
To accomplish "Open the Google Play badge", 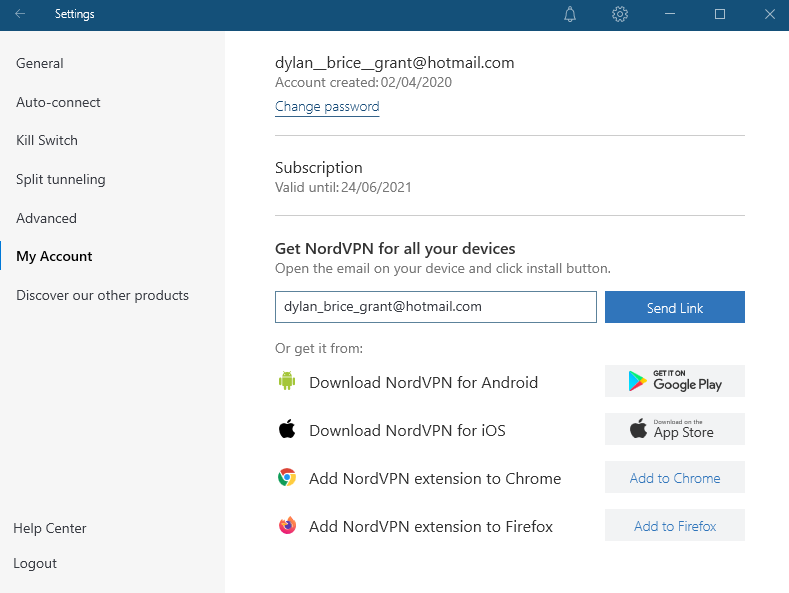I will click(675, 381).
